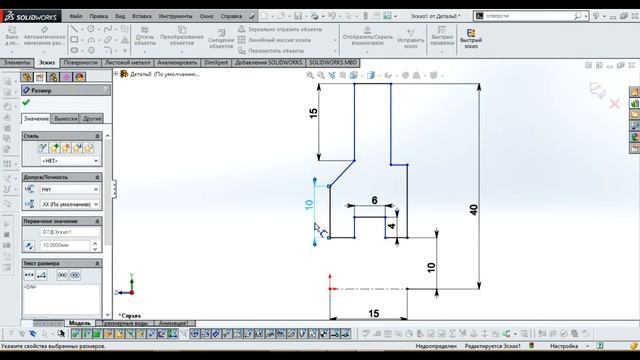This screenshot has width=640, height=360.
Task: Click the 10.0000мм value field
Action: [64, 245]
